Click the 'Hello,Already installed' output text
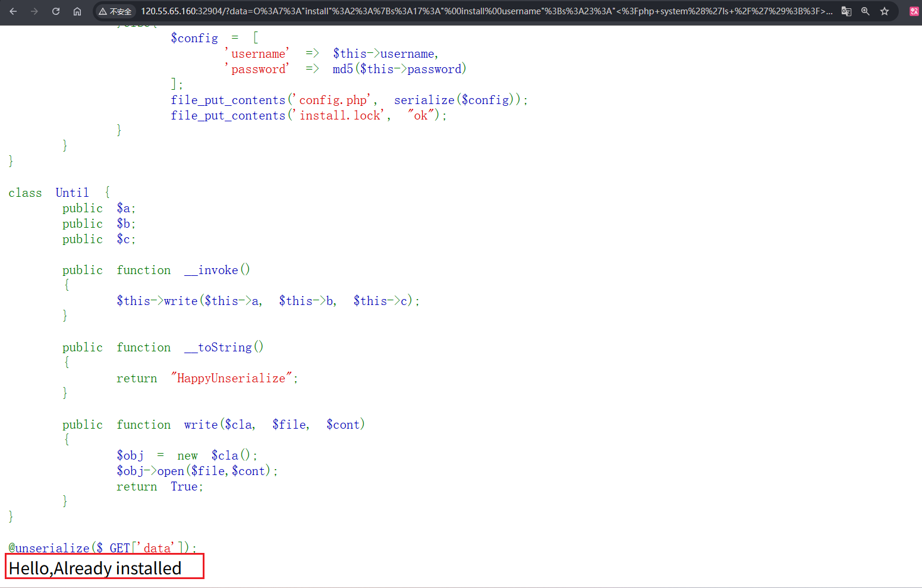922x588 pixels. pyautogui.click(x=95, y=568)
